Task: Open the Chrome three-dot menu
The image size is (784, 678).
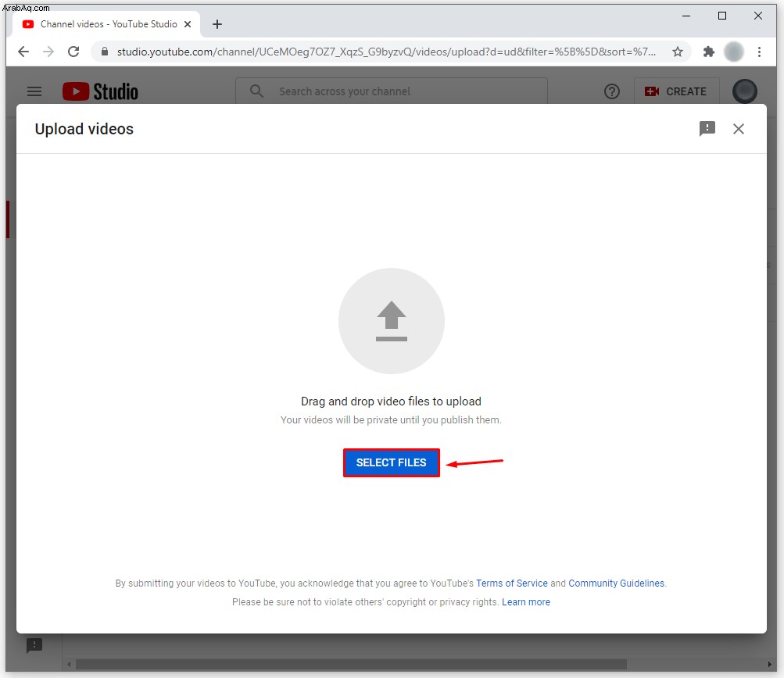Action: (759, 52)
